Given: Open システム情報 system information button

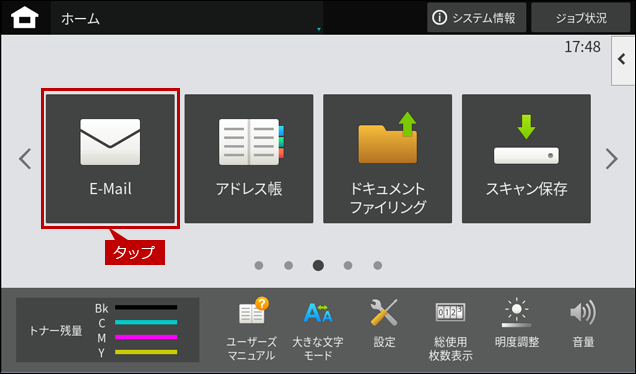Looking at the screenshot, I should (477, 18).
